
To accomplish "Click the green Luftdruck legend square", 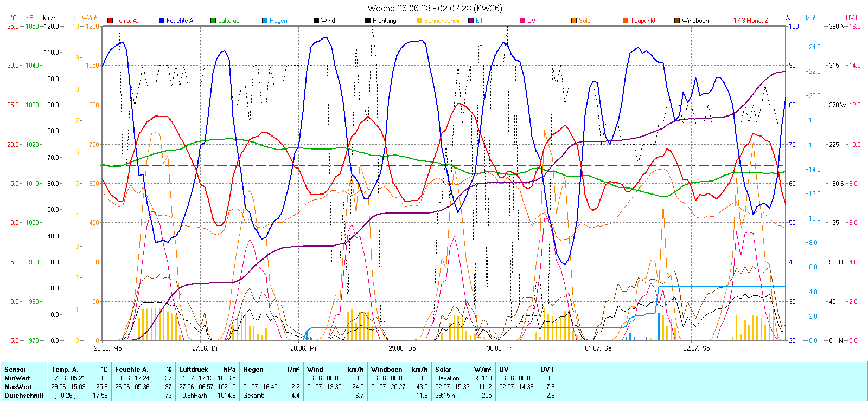I will 213,21.
